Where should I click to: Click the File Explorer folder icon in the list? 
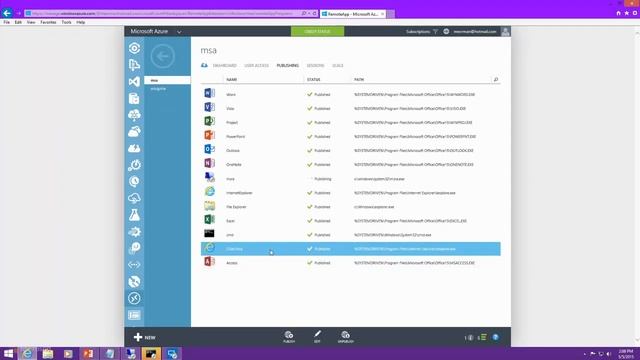click(209, 205)
